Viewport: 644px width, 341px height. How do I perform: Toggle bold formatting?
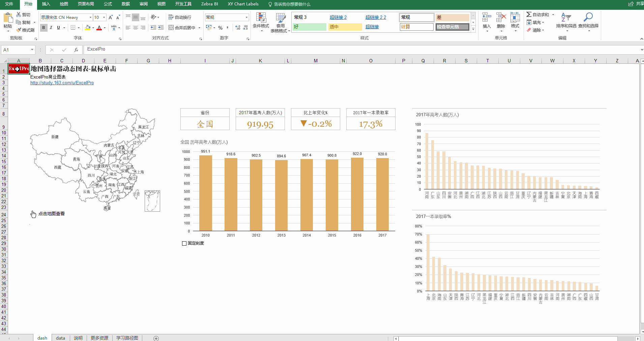[43, 28]
